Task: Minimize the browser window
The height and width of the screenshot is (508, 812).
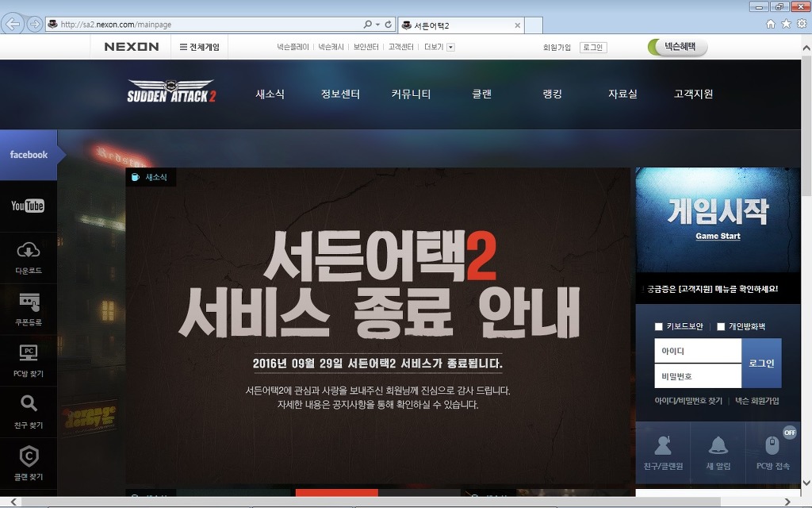Action: pyautogui.click(x=759, y=6)
